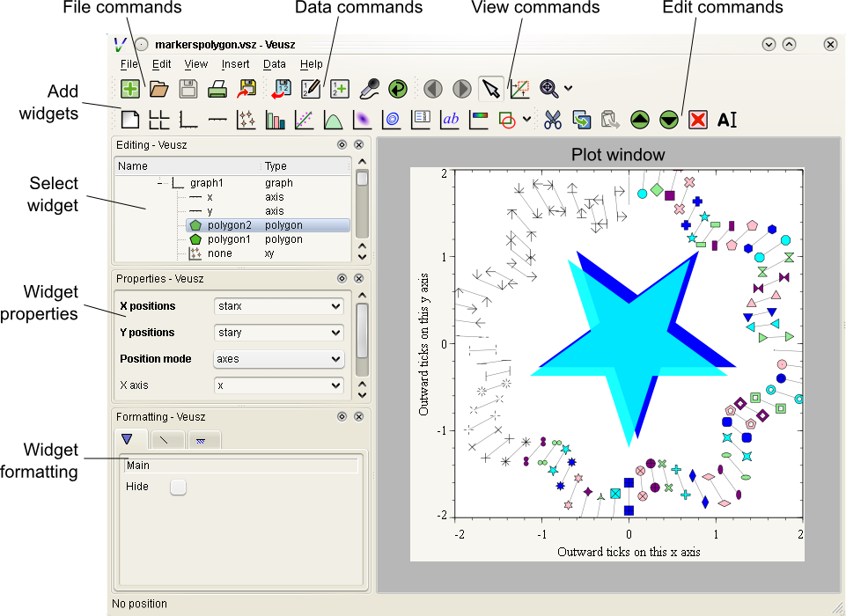Switch to the main formatting triangle tab
The image size is (846, 616).
(x=130, y=440)
